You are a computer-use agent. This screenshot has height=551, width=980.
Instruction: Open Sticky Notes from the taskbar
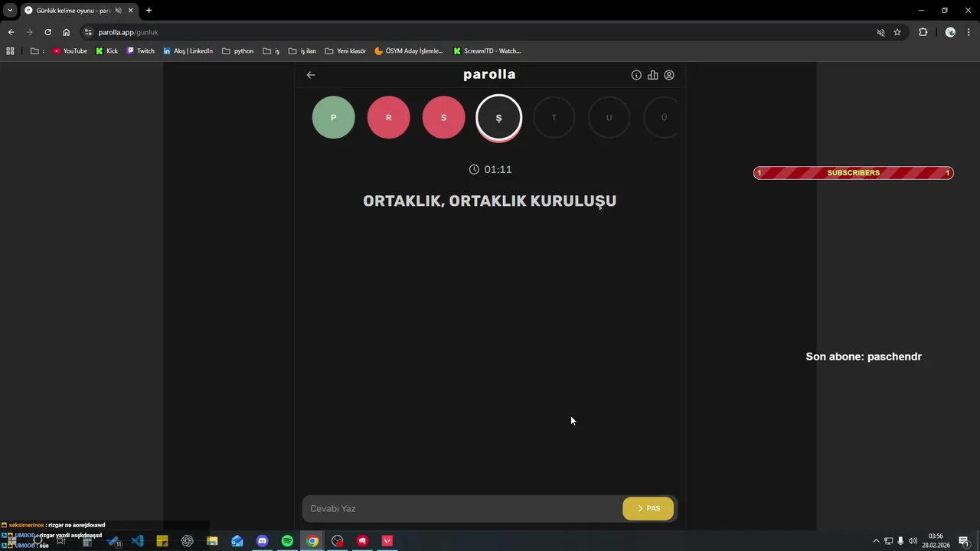tap(162, 541)
